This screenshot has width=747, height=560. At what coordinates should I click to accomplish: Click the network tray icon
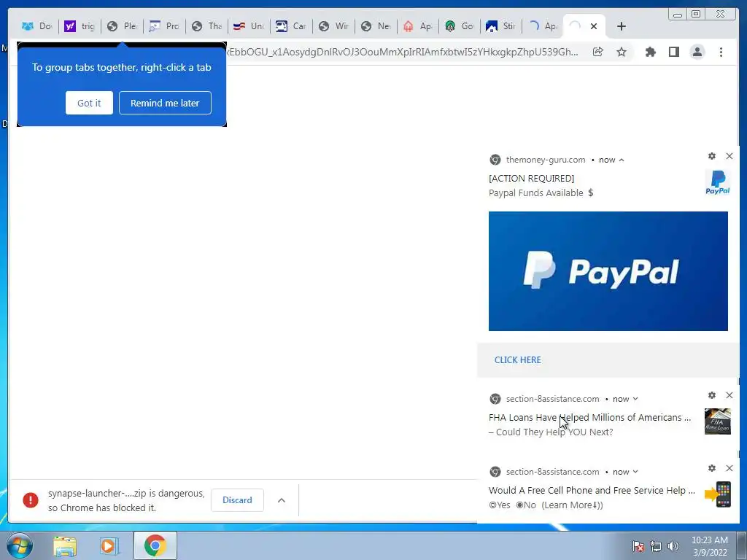656,547
